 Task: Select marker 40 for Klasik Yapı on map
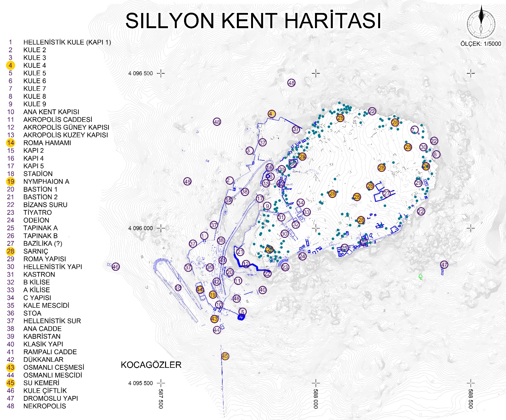tap(262, 290)
